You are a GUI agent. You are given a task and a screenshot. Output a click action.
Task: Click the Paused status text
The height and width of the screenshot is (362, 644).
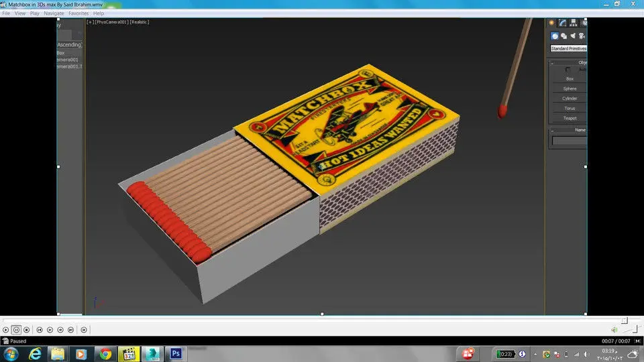coord(18,341)
